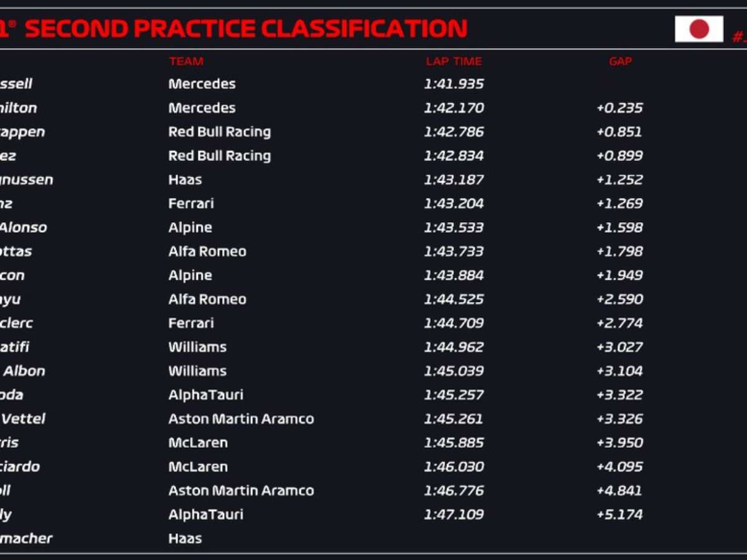Click the Haas team in last row
Image resolution: width=747 pixels, height=560 pixels.
185,538
